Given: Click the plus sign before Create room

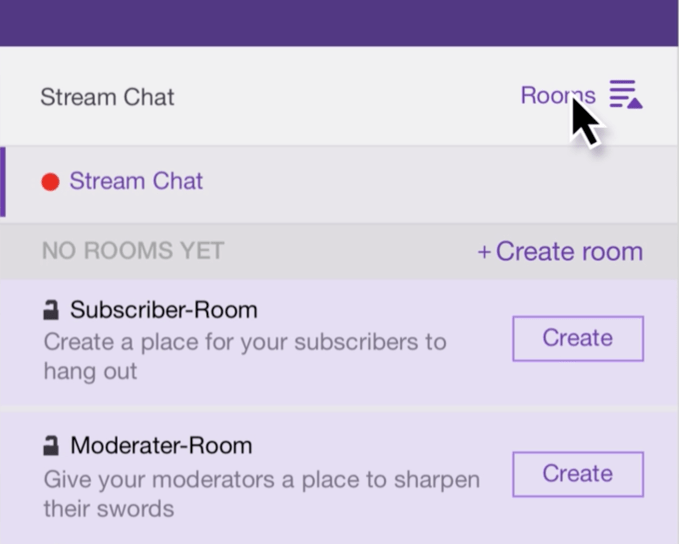Looking at the screenshot, I should [484, 252].
